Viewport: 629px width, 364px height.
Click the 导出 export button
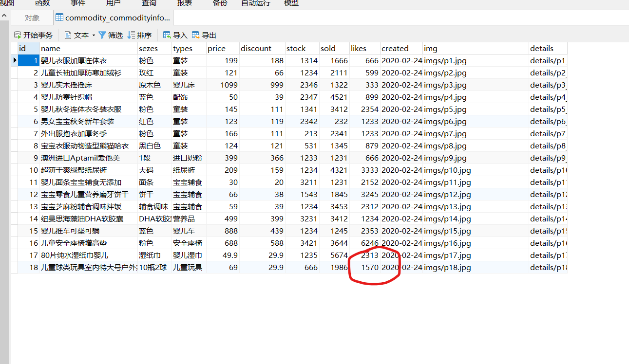click(204, 35)
